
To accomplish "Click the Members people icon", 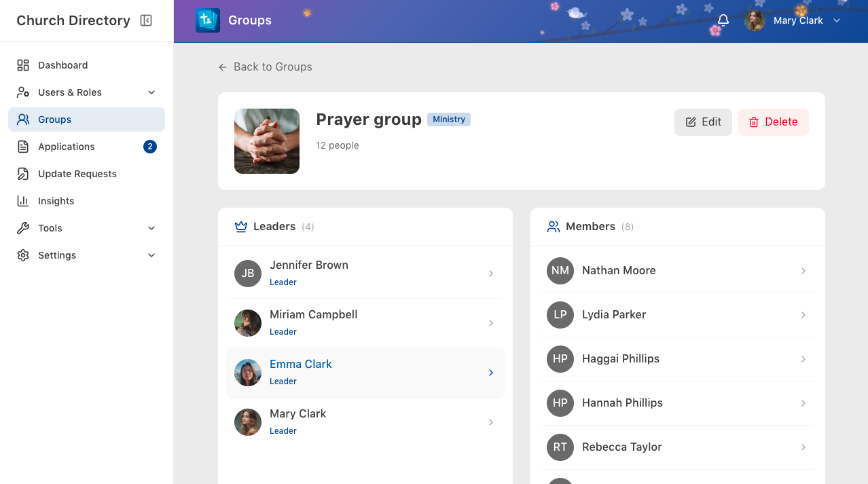I will pos(554,227).
